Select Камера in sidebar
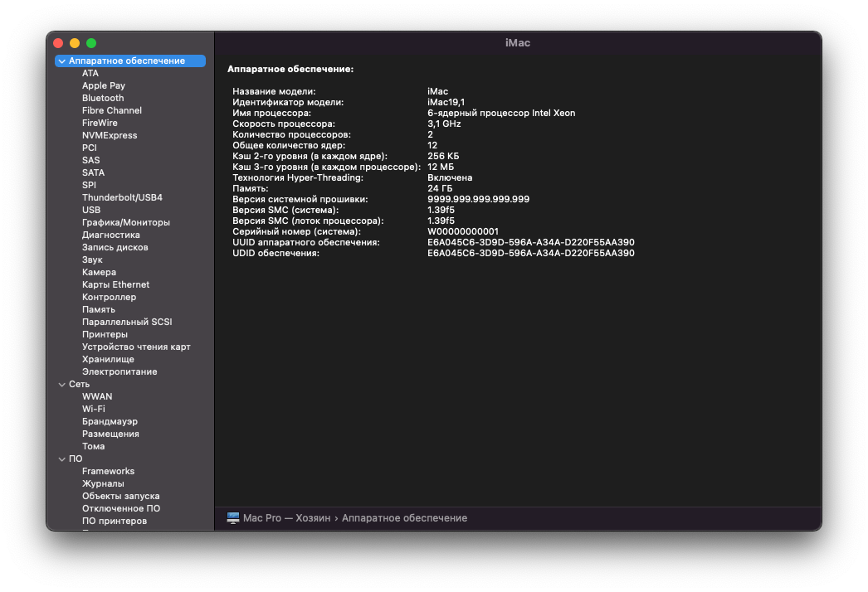This screenshot has height=592, width=868. [x=99, y=272]
